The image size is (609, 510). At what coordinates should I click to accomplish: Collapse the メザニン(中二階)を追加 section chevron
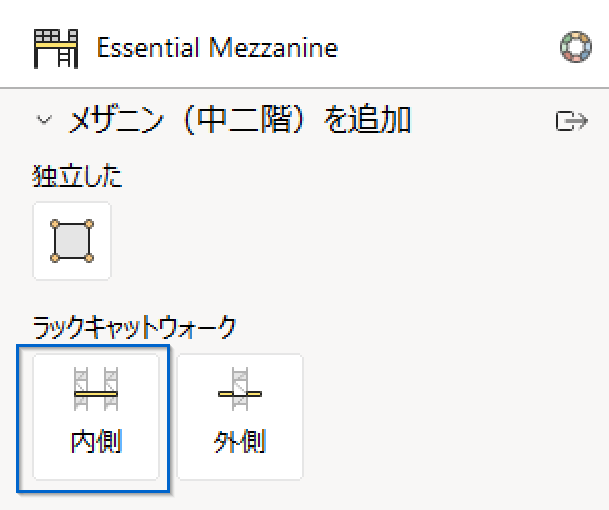[44, 120]
